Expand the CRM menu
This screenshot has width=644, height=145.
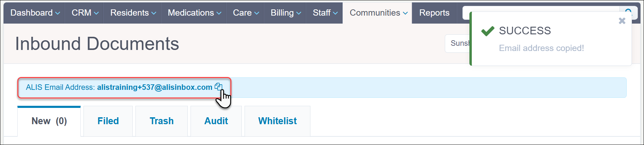coord(85,13)
